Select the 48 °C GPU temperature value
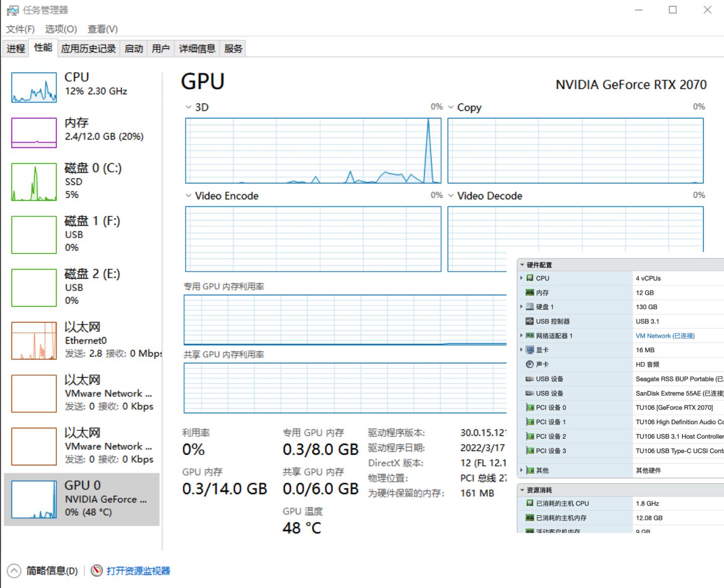Viewport: 724px width, 588px height. (x=302, y=528)
